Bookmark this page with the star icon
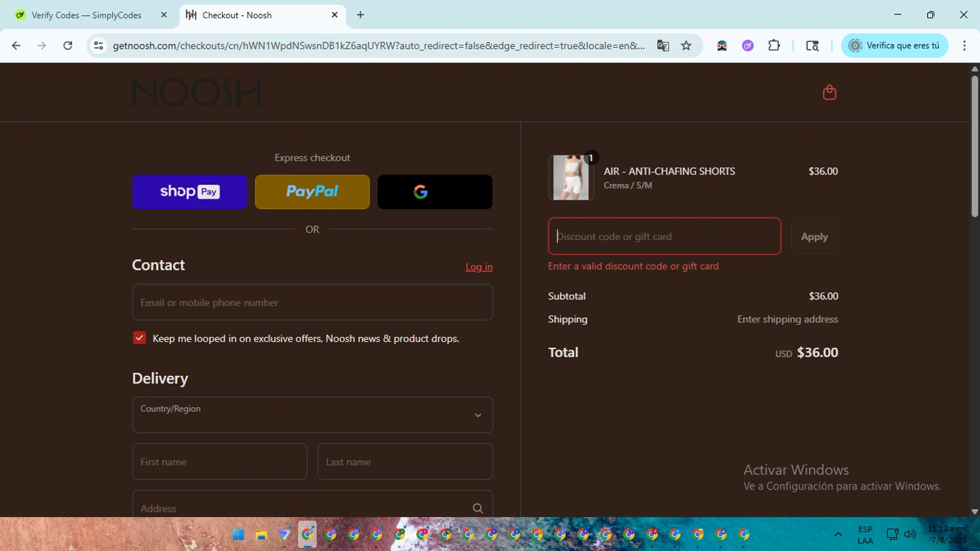 [x=686, y=46]
